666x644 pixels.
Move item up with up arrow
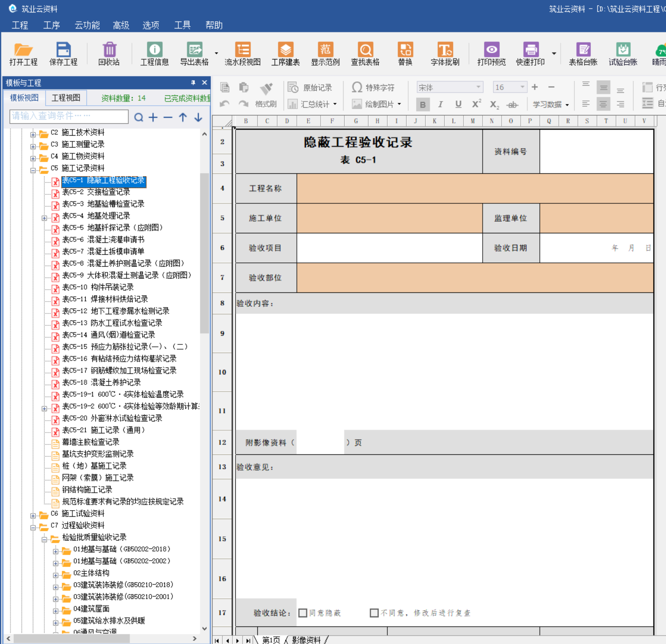(x=183, y=117)
